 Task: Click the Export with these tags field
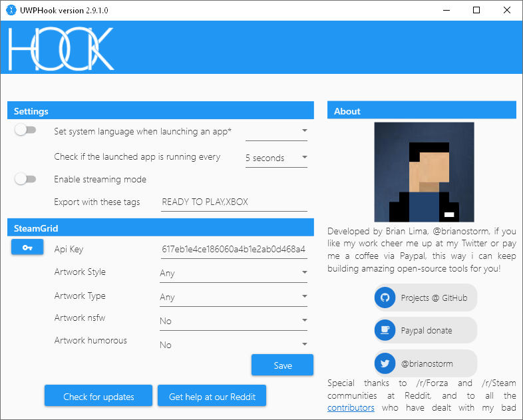click(x=234, y=202)
